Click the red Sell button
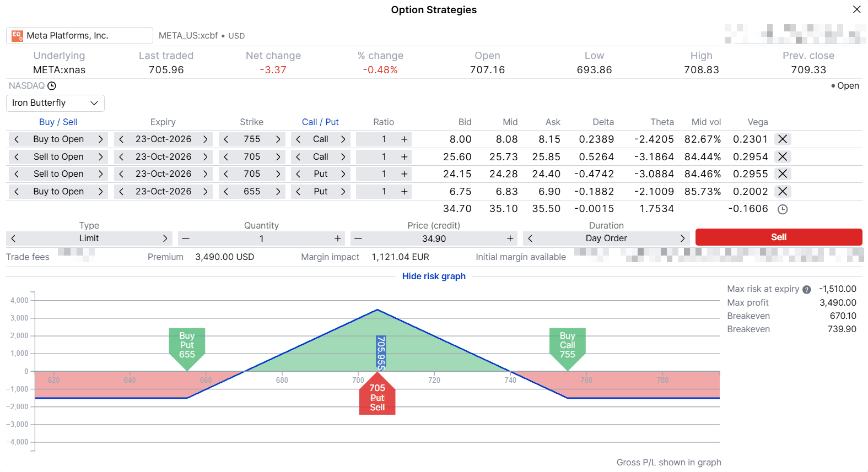 point(779,237)
